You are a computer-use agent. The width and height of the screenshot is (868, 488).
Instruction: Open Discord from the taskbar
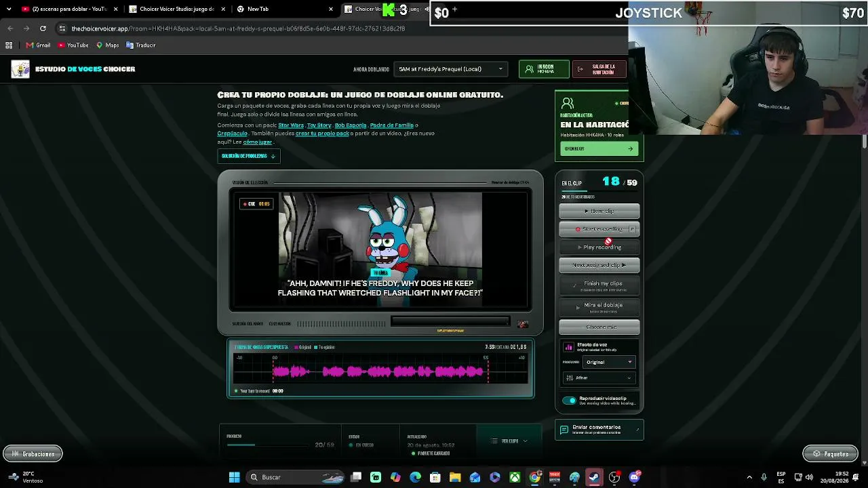634,477
